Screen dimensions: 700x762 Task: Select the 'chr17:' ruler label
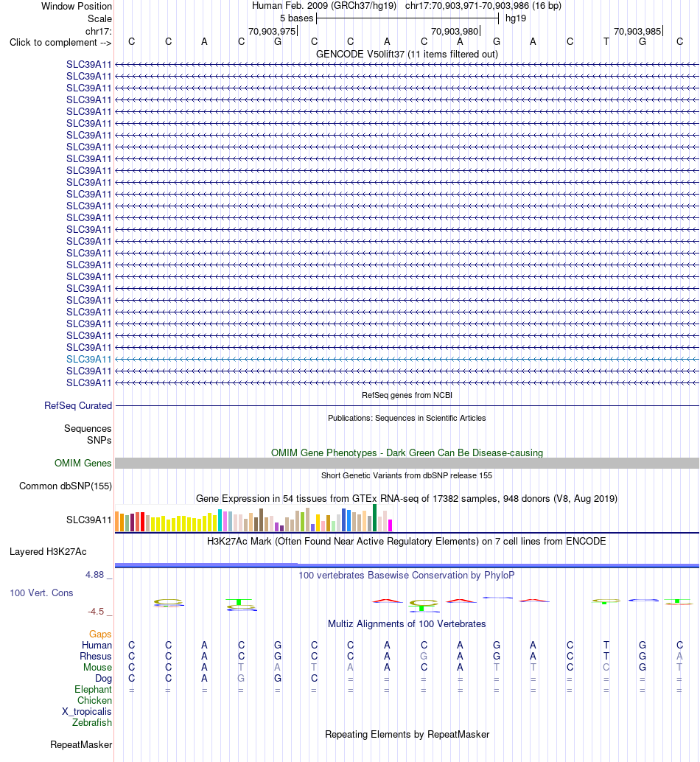click(99, 32)
